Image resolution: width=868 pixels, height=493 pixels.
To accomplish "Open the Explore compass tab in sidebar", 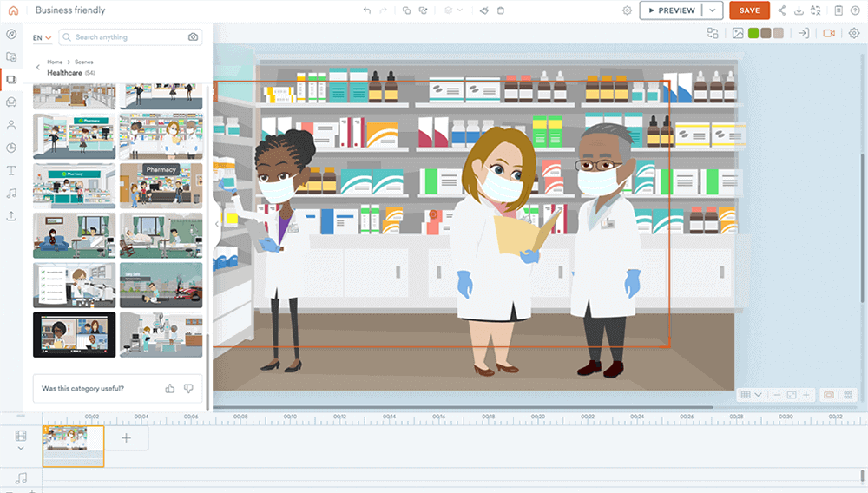I will (x=11, y=35).
